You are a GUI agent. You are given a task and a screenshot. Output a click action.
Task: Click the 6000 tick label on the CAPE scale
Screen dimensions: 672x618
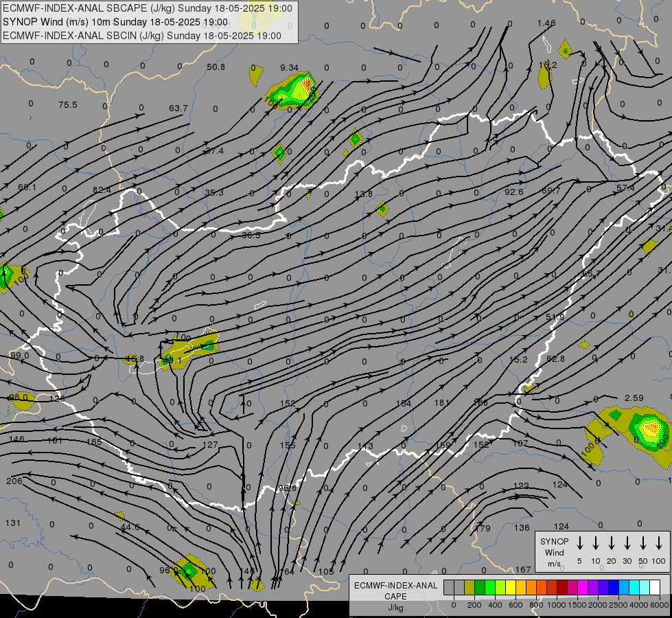click(660, 605)
